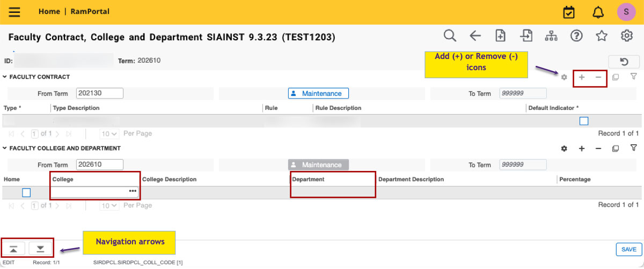The image size is (644, 269).
Task: Open Faculty Contract section settings gear
Action: click(564, 78)
